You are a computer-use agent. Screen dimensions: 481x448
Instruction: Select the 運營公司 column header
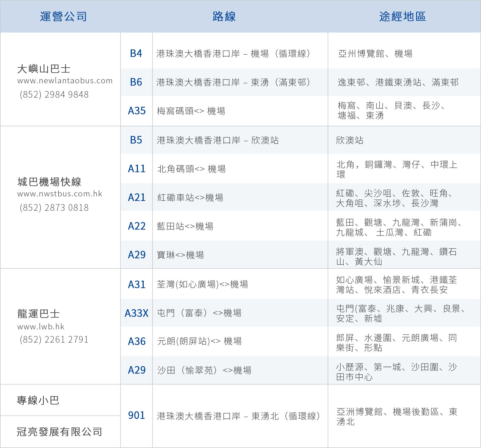[x=63, y=17]
